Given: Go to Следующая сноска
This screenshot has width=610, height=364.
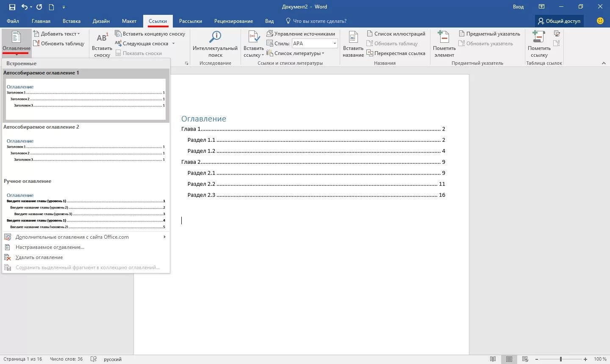Looking at the screenshot, I should (141, 44).
